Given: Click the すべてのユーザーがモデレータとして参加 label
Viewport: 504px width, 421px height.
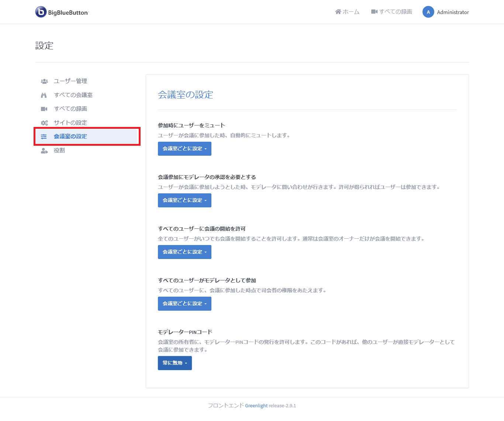Looking at the screenshot, I should click(207, 280).
